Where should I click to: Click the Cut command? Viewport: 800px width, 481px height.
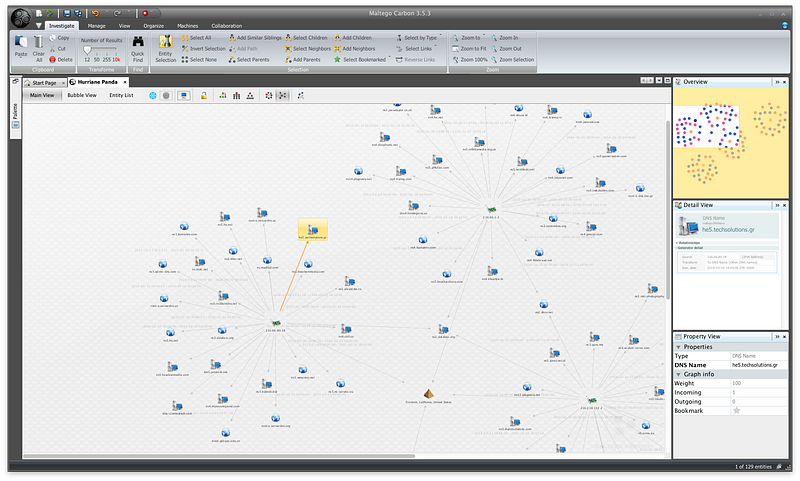click(x=58, y=49)
